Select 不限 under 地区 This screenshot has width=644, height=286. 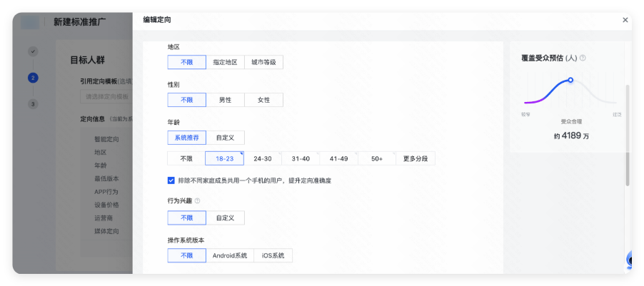pyautogui.click(x=187, y=62)
